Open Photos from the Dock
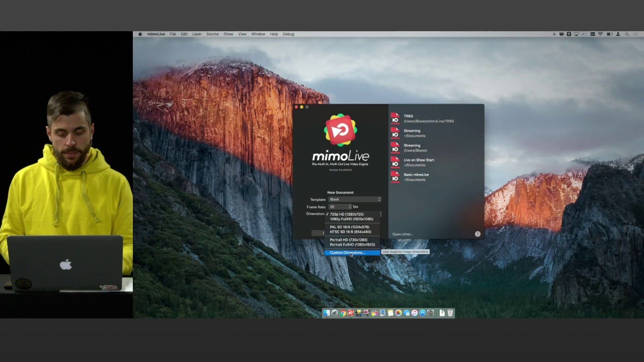Screen dimensions: 644x362 (x=398, y=313)
